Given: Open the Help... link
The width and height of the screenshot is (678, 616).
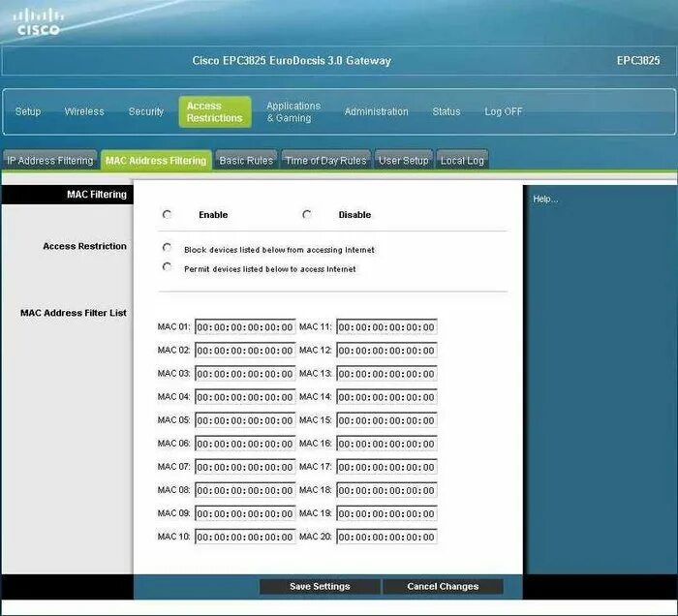Looking at the screenshot, I should click(x=545, y=199).
